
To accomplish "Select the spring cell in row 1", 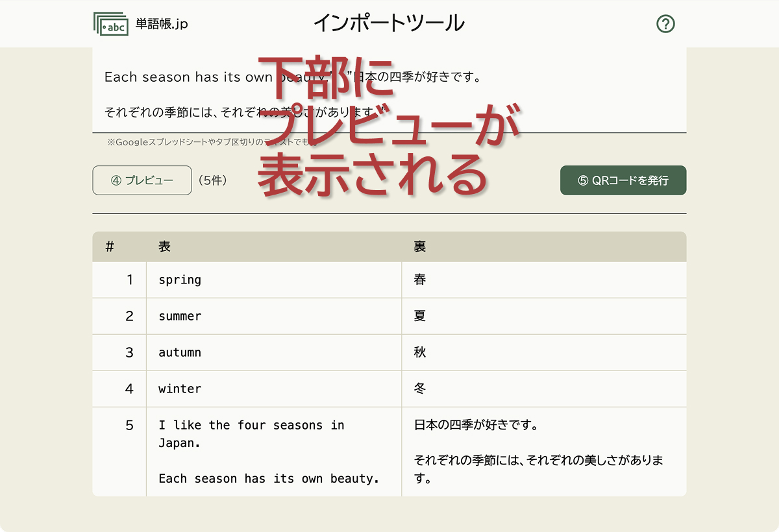I will pos(179,280).
